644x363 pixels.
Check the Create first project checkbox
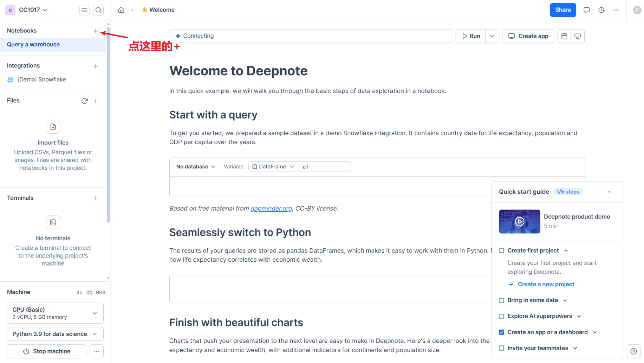tap(501, 250)
